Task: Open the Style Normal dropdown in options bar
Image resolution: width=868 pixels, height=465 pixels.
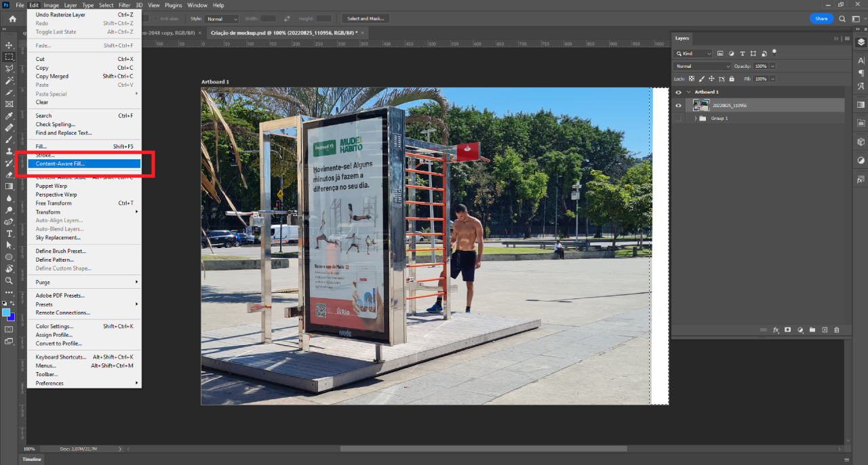Action: pos(222,19)
